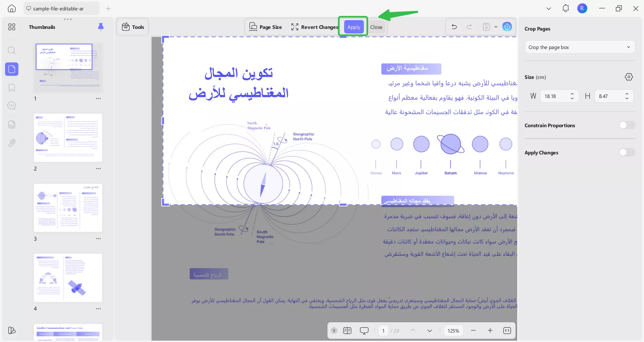Enable Apply Changes
Image resolution: width=644 pixels, height=342 pixels.
[x=627, y=152]
